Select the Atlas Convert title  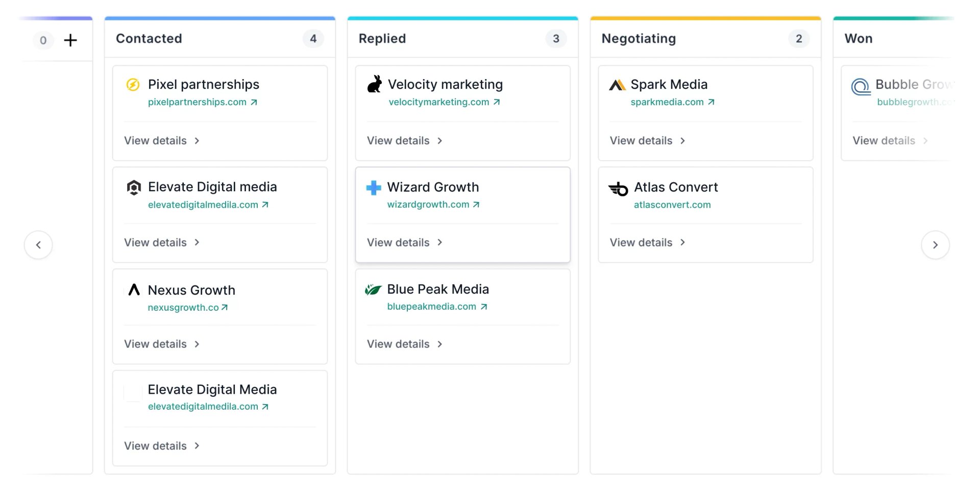(x=676, y=187)
